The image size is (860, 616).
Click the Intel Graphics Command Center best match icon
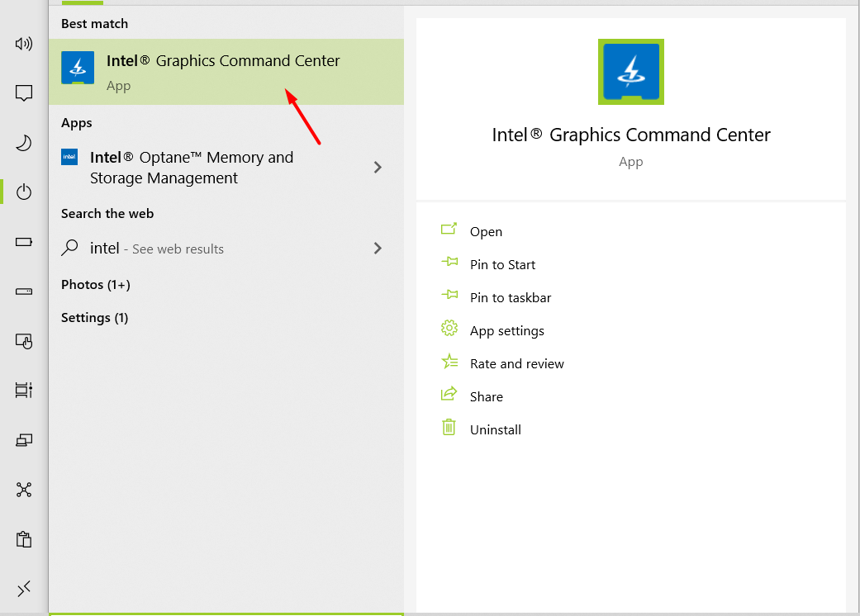coord(78,68)
